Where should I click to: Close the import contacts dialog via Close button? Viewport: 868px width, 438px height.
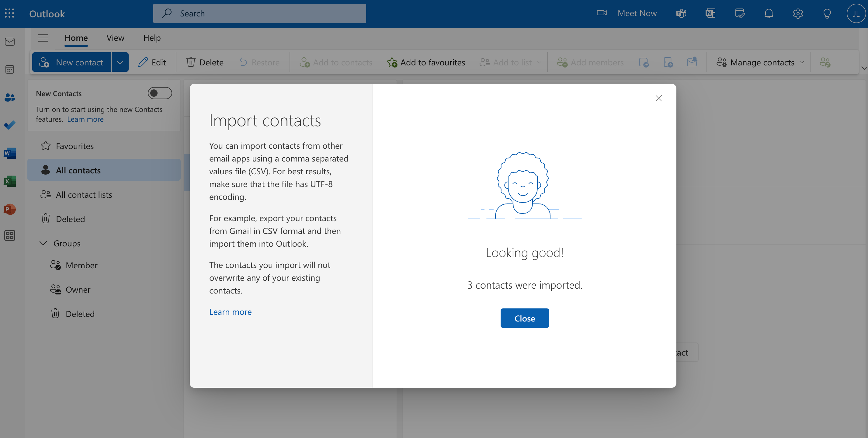(x=524, y=318)
